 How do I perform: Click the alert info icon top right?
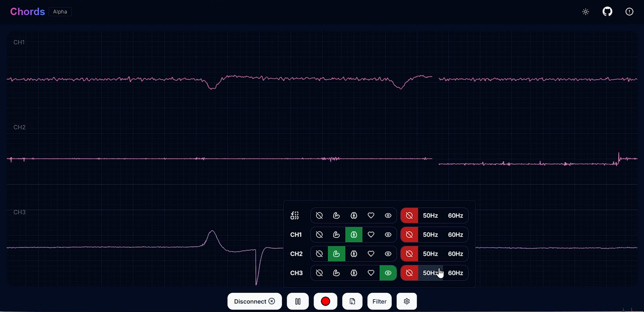pyautogui.click(x=629, y=11)
